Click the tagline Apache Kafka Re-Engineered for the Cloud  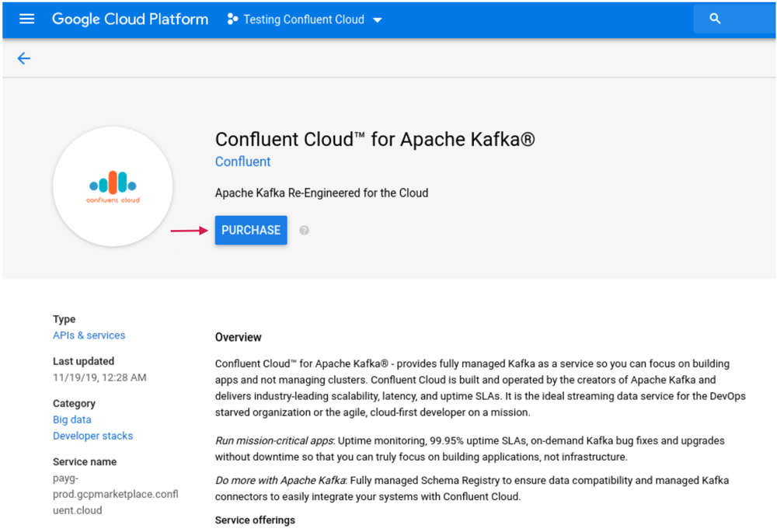pos(322,193)
